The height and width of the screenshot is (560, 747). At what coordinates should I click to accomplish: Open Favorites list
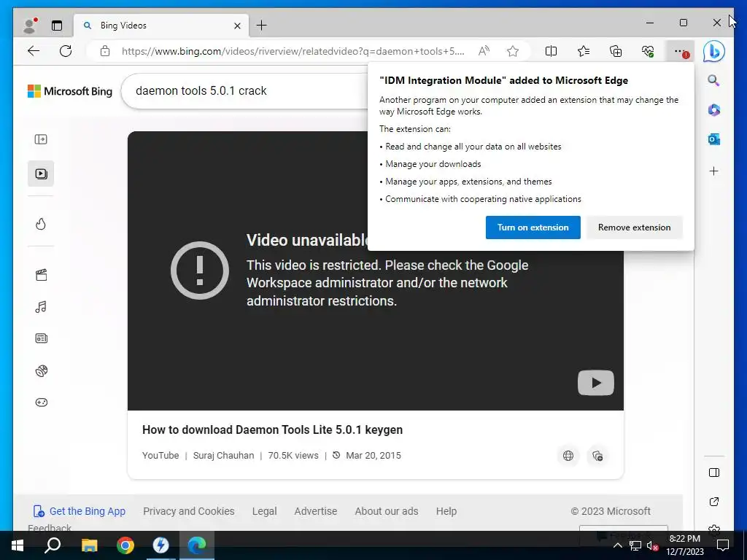click(583, 51)
